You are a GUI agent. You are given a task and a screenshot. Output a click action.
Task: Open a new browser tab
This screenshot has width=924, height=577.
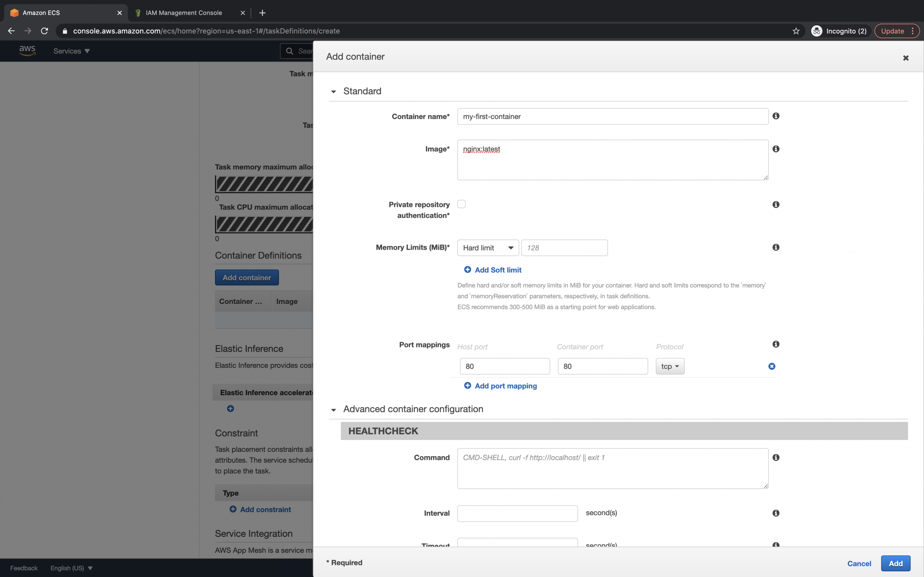pos(263,12)
